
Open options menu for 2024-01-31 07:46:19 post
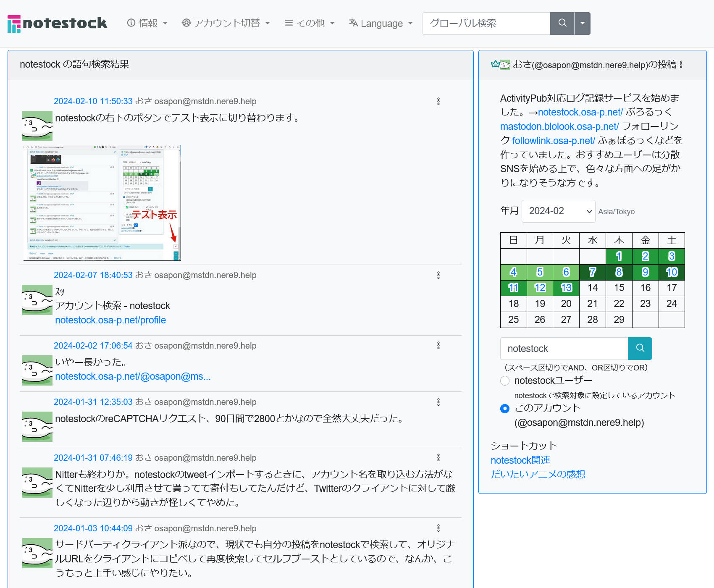pyautogui.click(x=438, y=457)
